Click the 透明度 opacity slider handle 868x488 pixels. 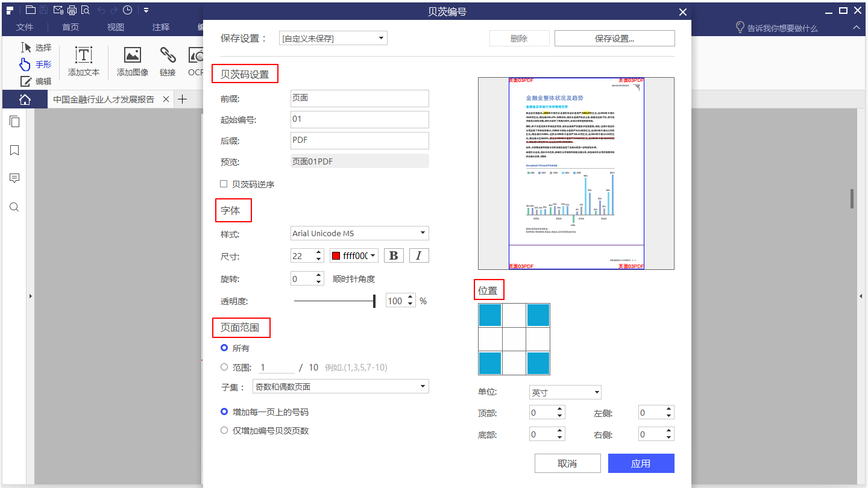[x=374, y=301]
